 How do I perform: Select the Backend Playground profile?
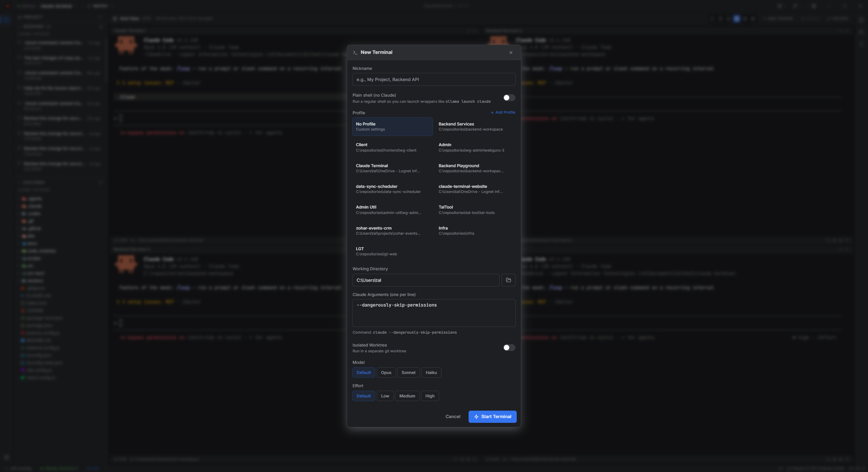point(475,168)
